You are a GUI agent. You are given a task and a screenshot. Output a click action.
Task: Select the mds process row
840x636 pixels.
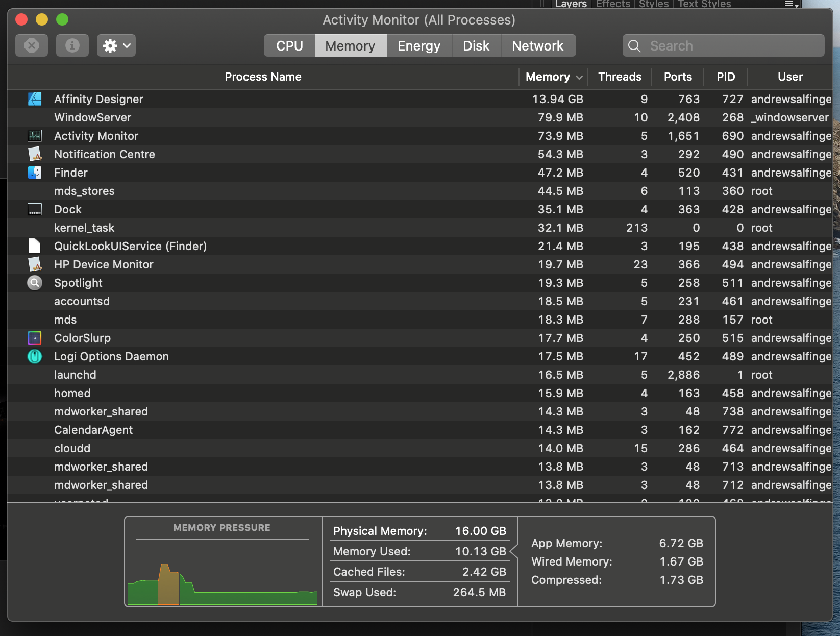point(420,320)
